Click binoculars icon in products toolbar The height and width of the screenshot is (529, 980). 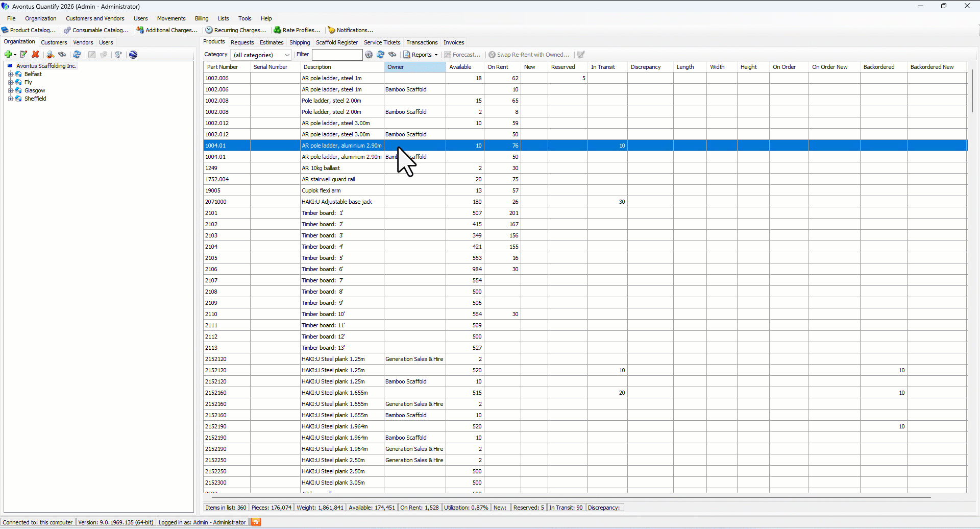pos(393,55)
